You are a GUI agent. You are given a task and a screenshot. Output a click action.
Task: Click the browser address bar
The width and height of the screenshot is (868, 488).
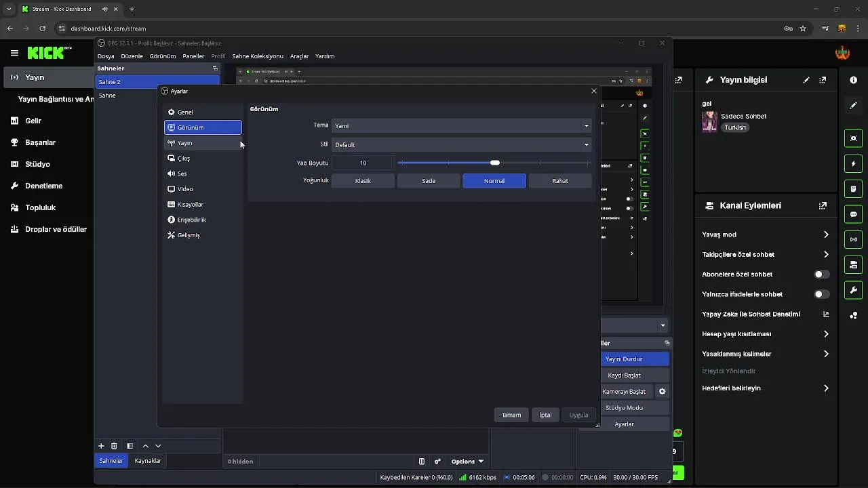(420, 28)
